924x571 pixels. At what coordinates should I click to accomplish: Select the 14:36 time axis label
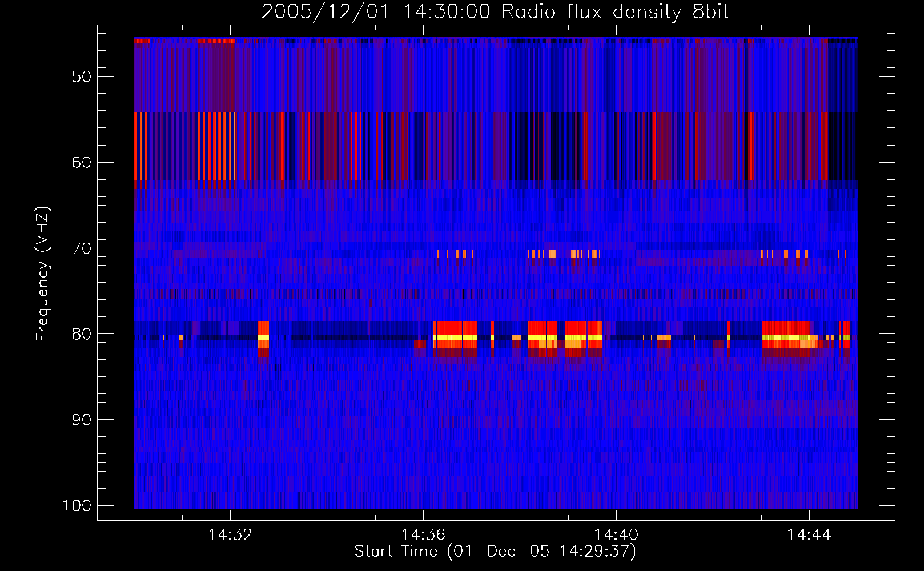coord(423,535)
